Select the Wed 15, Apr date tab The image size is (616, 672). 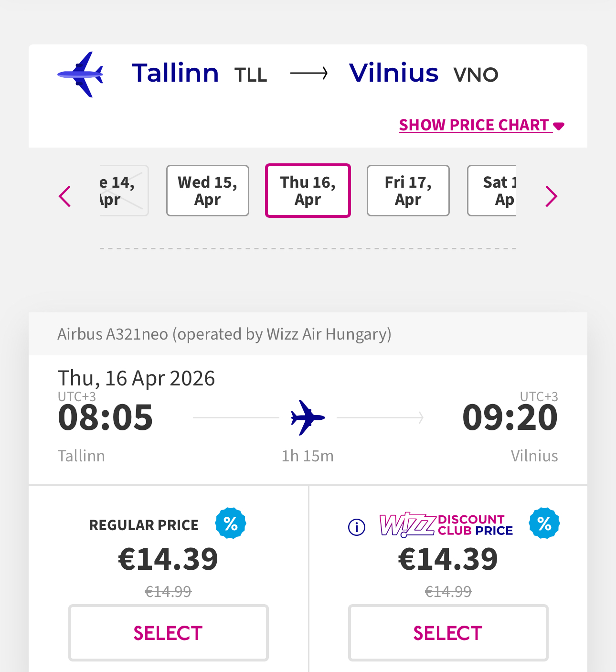208,191
